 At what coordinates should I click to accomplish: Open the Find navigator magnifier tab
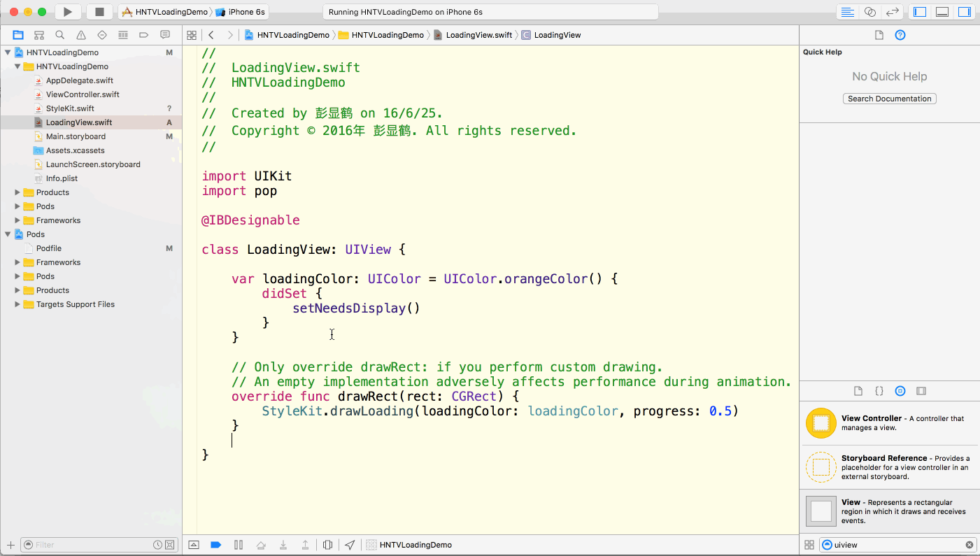pyautogui.click(x=60, y=35)
